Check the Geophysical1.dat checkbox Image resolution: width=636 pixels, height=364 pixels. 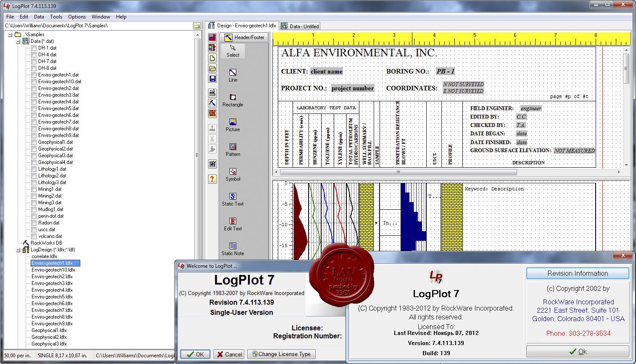(34, 142)
